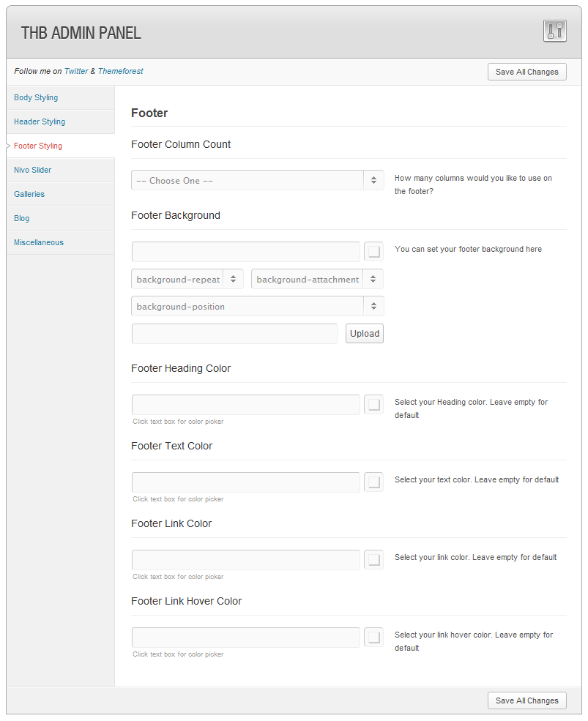Open the Footer Column Count dropdown
Viewport: 588px width, 721px height.
point(257,180)
